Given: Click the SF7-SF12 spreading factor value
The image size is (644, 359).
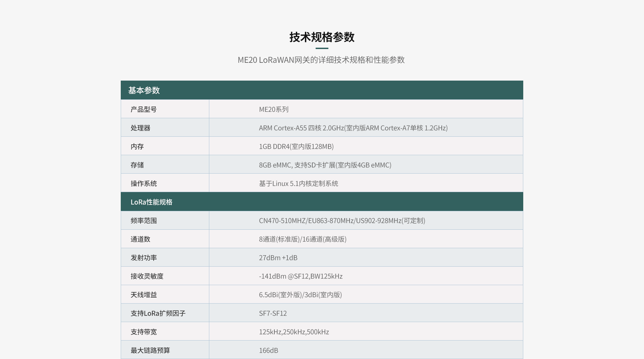Looking at the screenshot, I should tap(273, 313).
